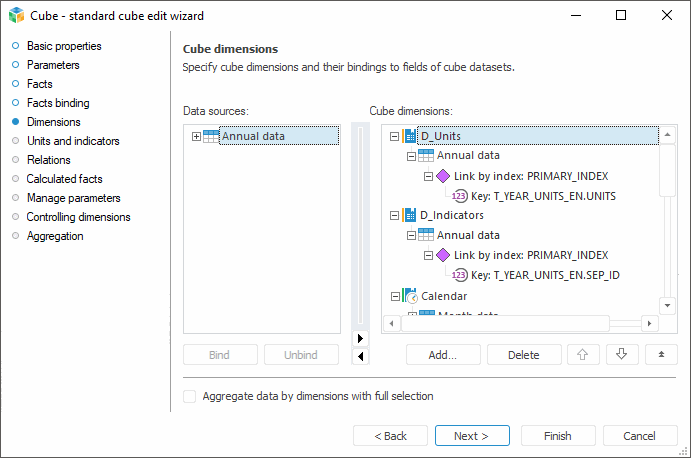This screenshot has width=691, height=458.
Task: Collapse the Calendar dimension node
Action: pos(394,296)
